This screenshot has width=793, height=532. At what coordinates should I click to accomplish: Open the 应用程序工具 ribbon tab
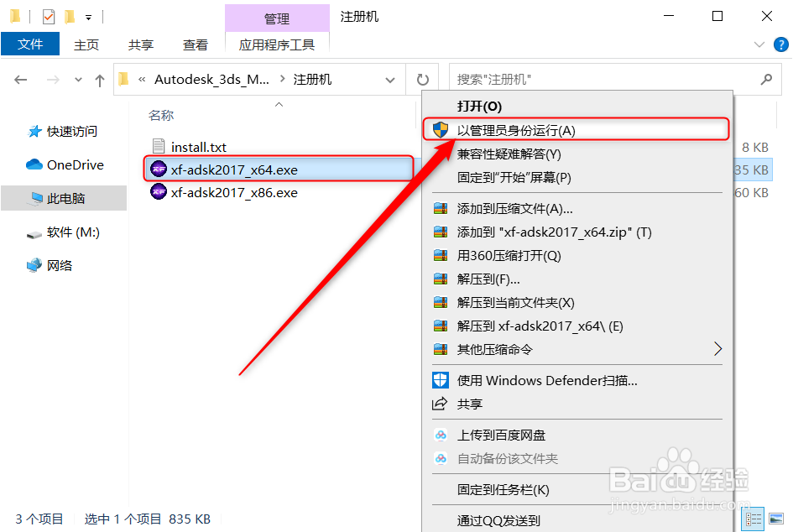point(277,44)
